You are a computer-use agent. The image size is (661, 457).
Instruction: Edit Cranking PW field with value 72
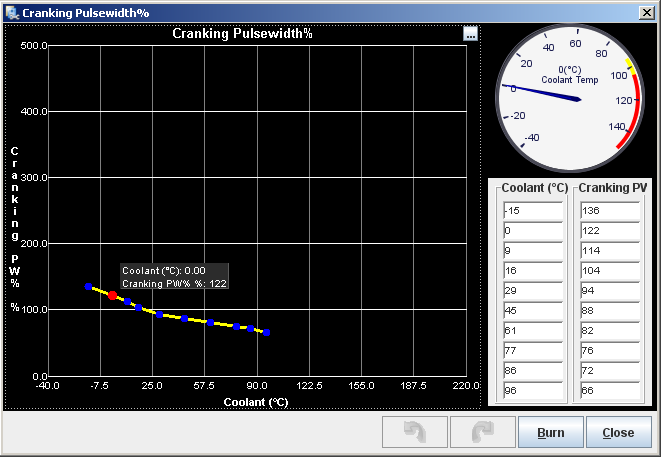click(x=610, y=371)
